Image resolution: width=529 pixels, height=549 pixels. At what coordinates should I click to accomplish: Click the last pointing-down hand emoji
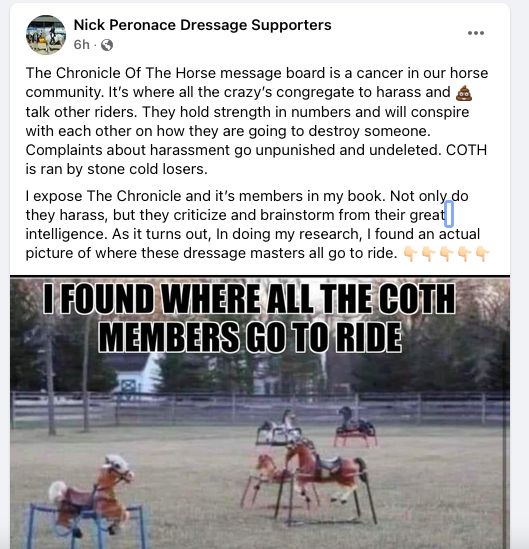(x=482, y=253)
